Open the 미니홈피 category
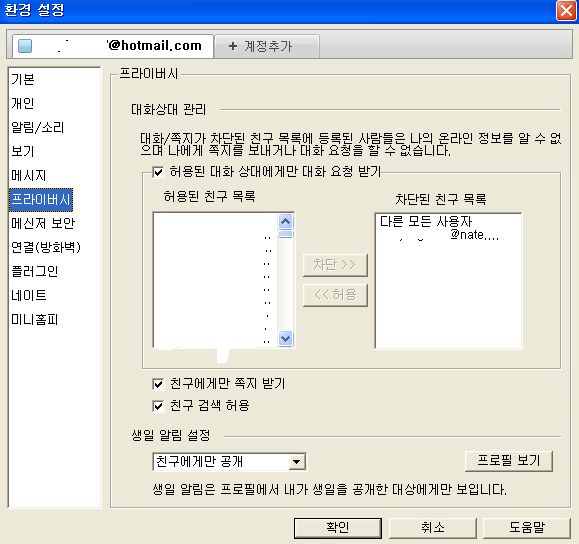This screenshot has width=579, height=544. [x=34, y=319]
